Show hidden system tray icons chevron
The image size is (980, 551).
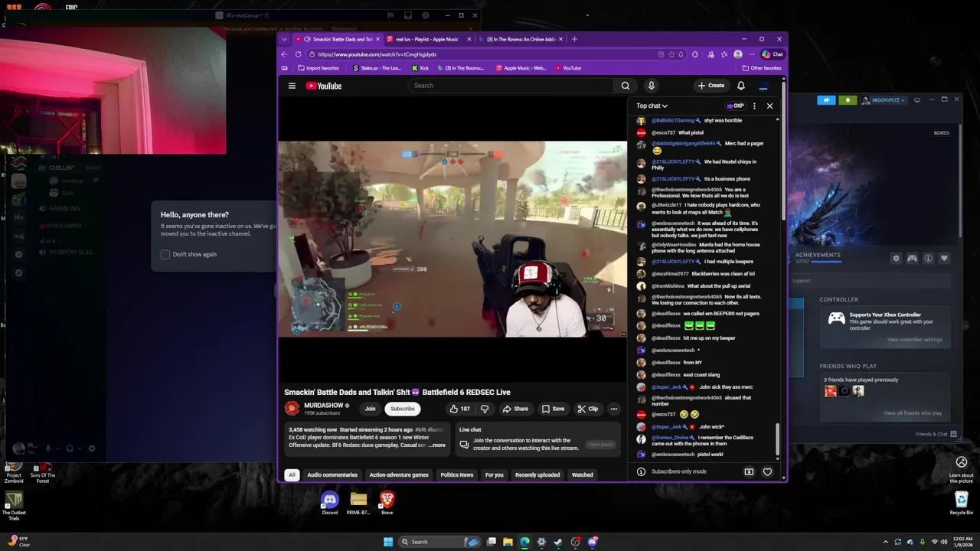click(885, 542)
